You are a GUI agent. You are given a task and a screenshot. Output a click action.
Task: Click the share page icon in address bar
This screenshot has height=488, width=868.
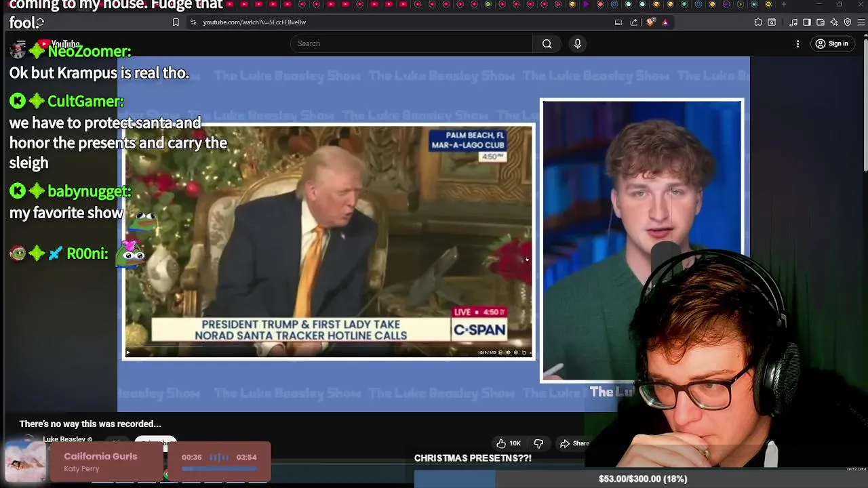click(x=634, y=22)
